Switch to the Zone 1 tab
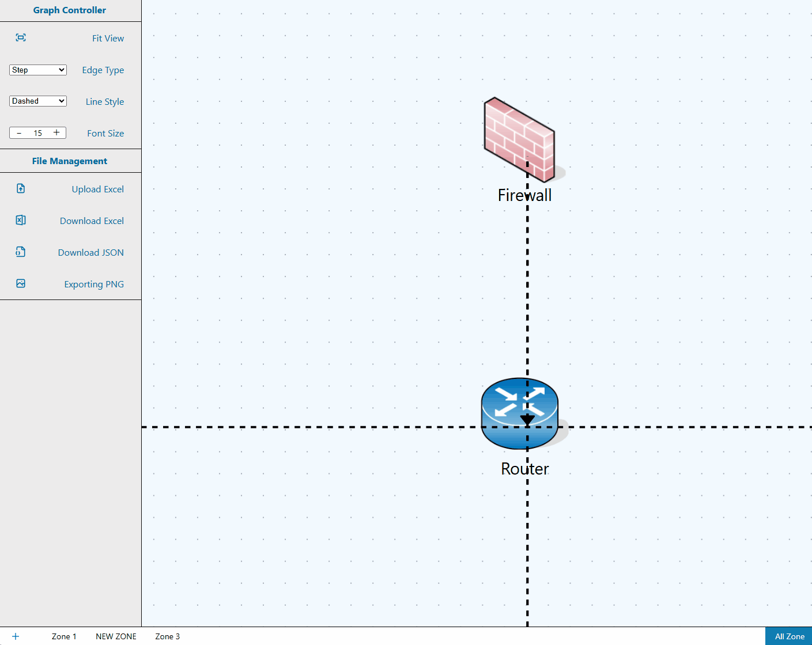The height and width of the screenshot is (645, 812). click(64, 636)
